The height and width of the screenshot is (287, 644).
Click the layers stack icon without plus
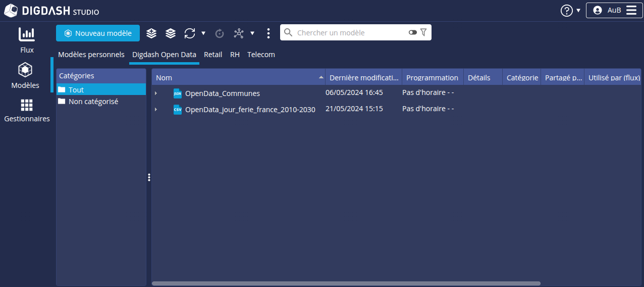pyautogui.click(x=171, y=33)
